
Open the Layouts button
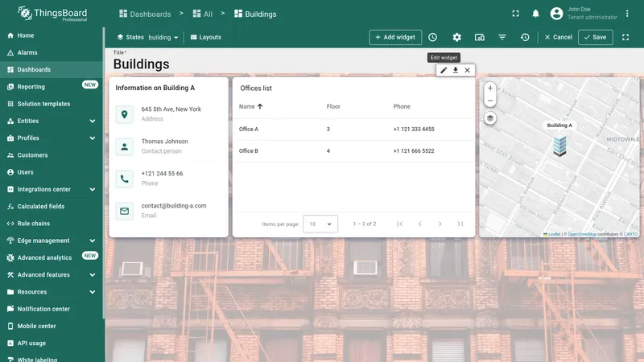(206, 37)
